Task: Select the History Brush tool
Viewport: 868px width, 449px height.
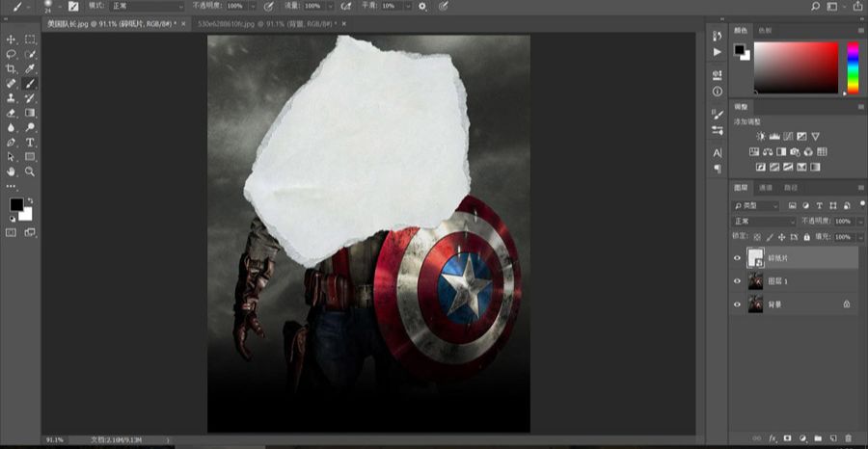Action: pyautogui.click(x=30, y=98)
